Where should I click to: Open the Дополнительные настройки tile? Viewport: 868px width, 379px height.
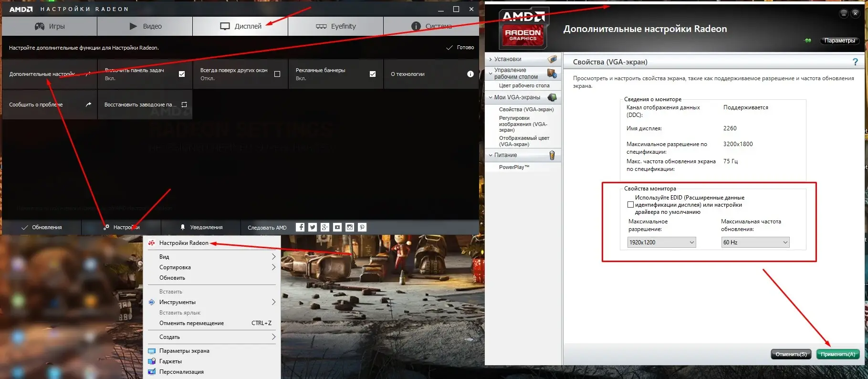pos(50,74)
